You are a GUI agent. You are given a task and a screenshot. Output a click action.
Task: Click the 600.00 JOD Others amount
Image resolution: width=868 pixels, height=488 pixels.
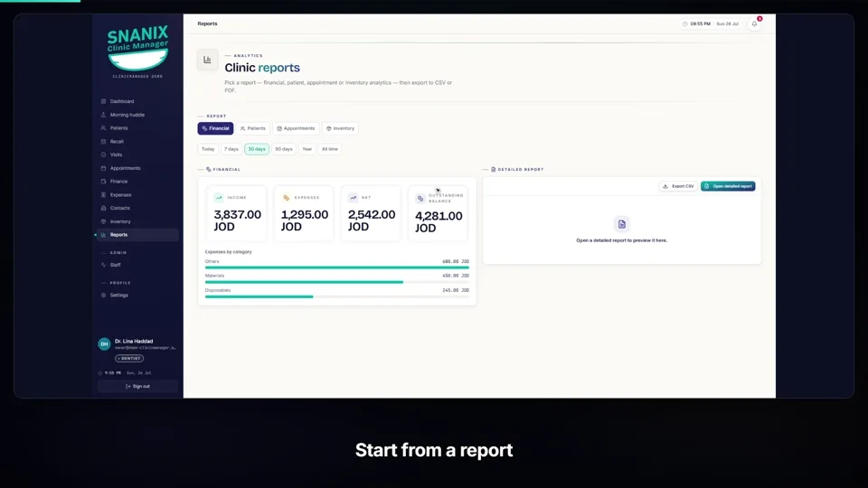tap(456, 262)
